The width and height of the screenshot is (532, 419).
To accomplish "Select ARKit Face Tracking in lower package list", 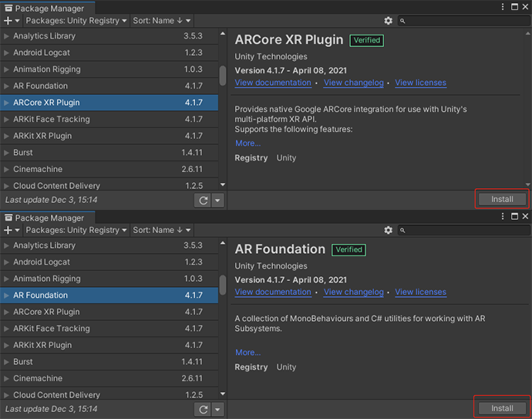I will tap(109, 329).
